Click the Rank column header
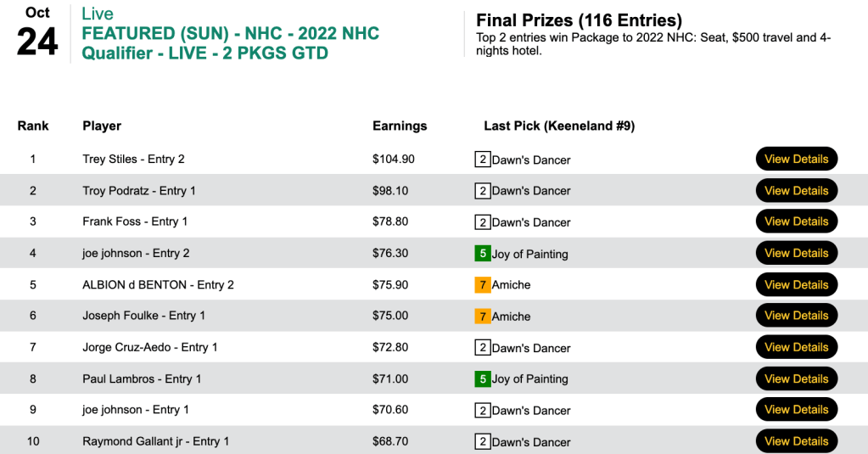The height and width of the screenshot is (454, 868). [33, 126]
